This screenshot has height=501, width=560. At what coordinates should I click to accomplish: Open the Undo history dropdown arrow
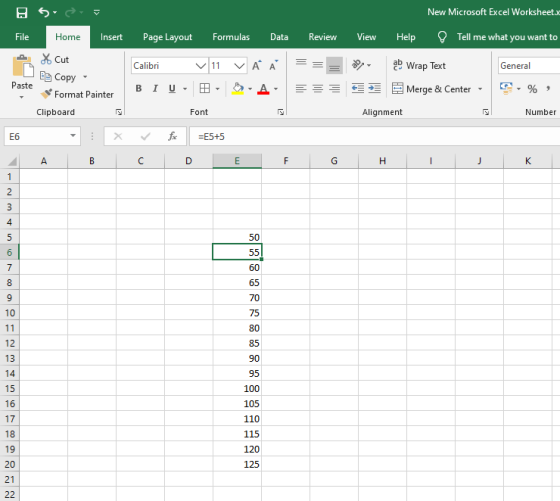click(55, 12)
